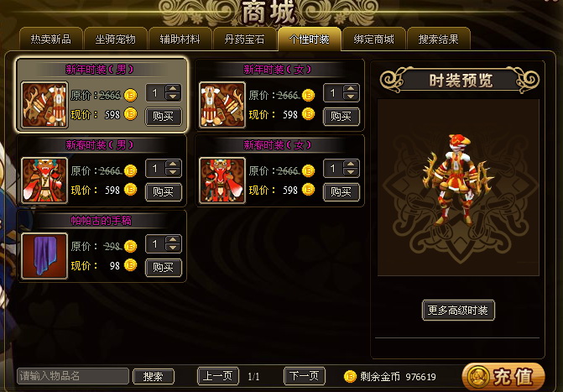Image resolution: width=563 pixels, height=392 pixels.
Task: Select the 新年时装(男) outfit icon
Action: click(x=44, y=105)
